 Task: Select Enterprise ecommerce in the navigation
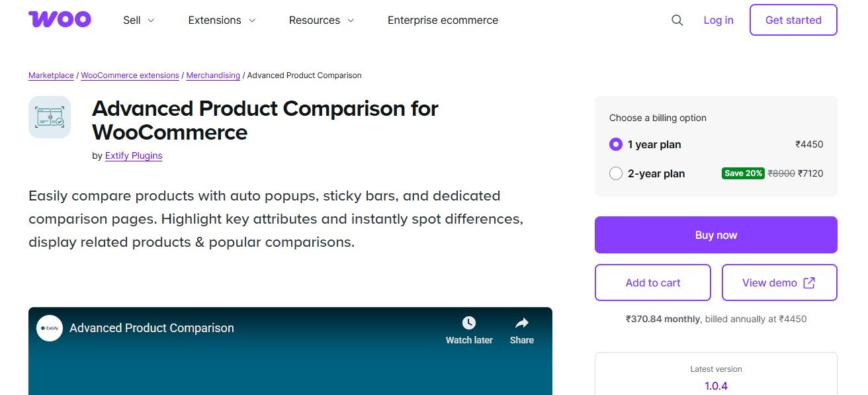442,20
